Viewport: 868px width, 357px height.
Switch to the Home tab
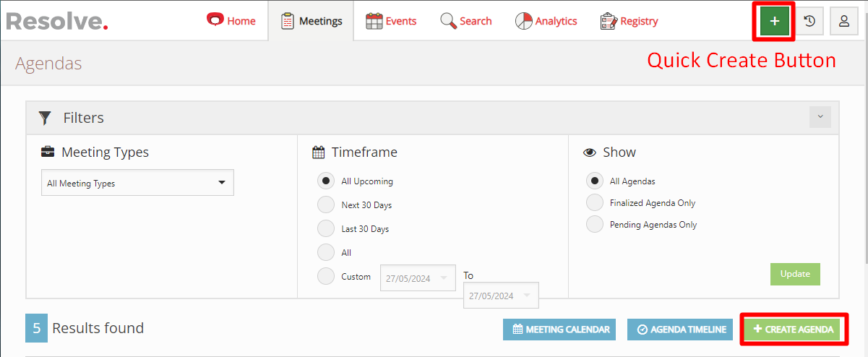pos(231,21)
